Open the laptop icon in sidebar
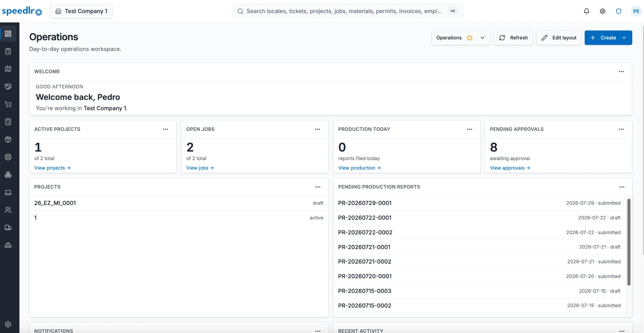 8,192
